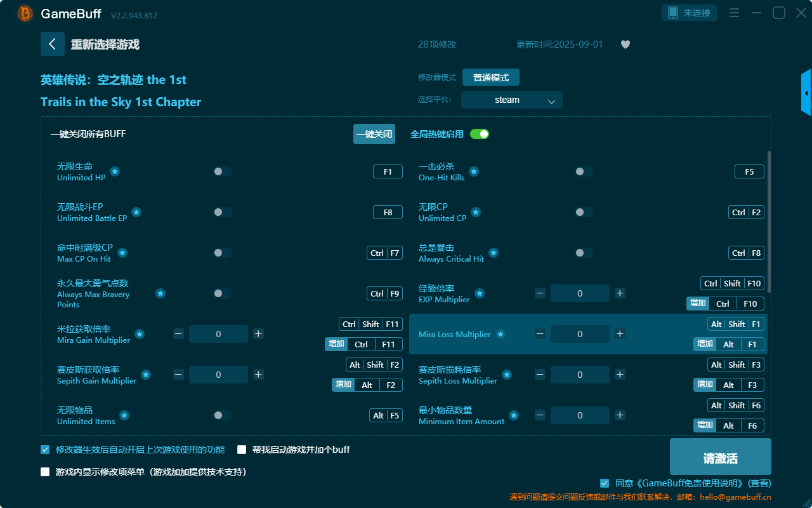Screen dimensions: 812x508
Task: Click the phone connection status icon
Action: pos(673,13)
